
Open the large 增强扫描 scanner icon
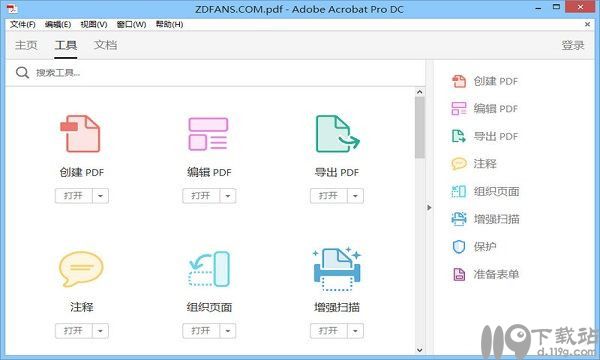tap(337, 269)
